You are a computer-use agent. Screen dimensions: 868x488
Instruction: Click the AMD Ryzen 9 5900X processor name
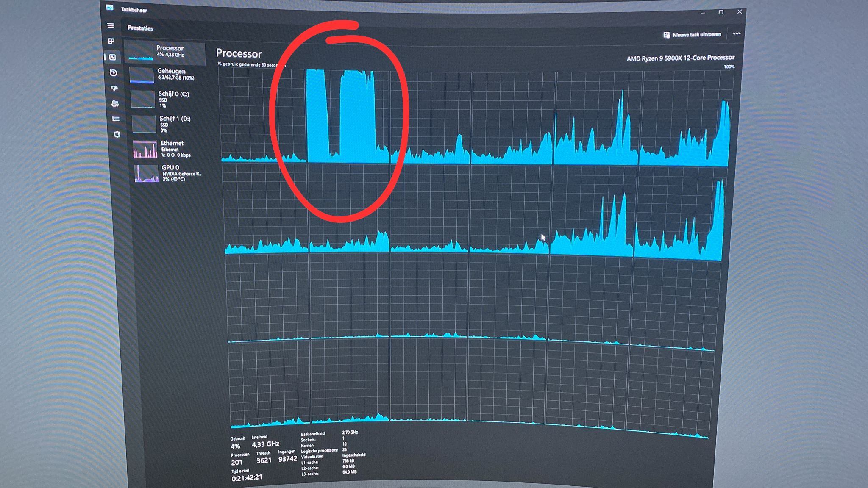680,58
